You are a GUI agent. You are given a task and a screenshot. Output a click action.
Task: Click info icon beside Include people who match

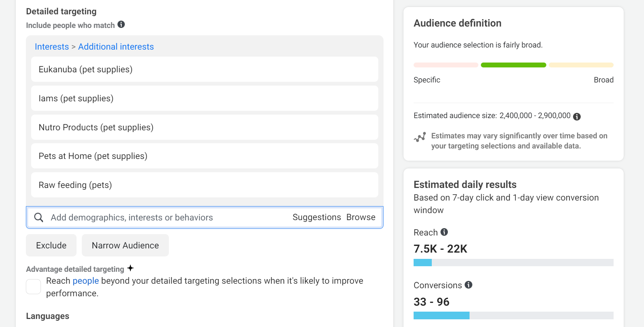click(121, 24)
